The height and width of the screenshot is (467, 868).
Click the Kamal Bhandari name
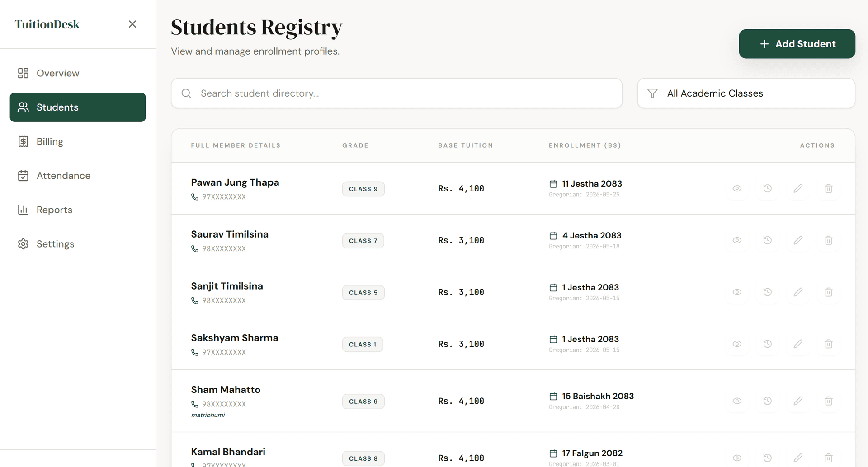click(228, 452)
